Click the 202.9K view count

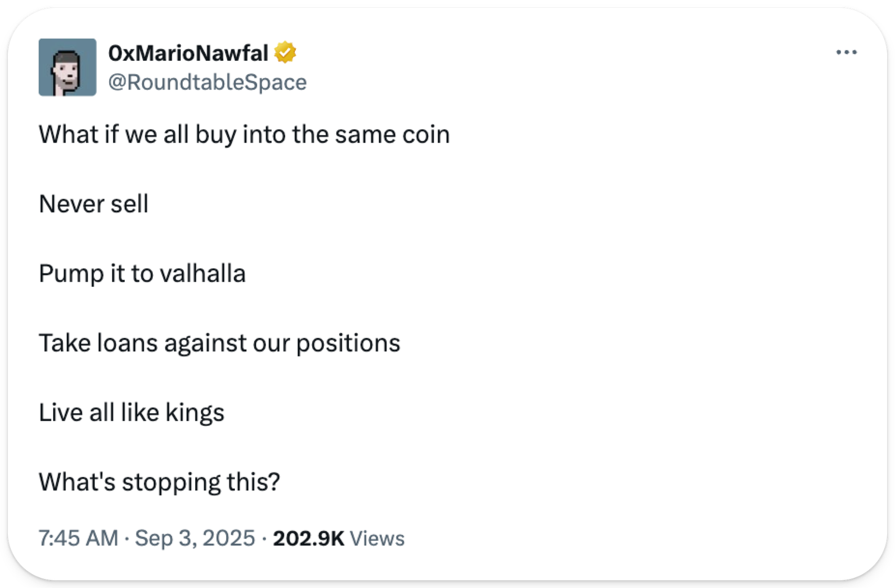[x=308, y=538]
